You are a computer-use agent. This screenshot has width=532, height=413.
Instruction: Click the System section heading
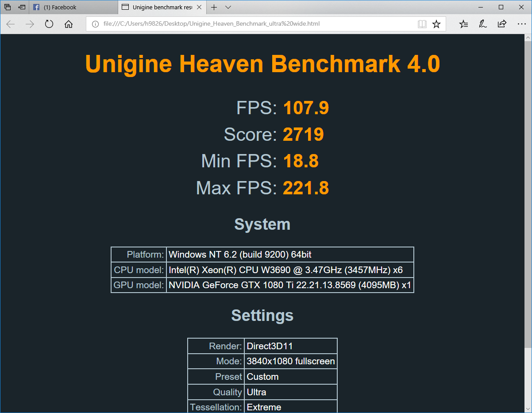[262, 224]
